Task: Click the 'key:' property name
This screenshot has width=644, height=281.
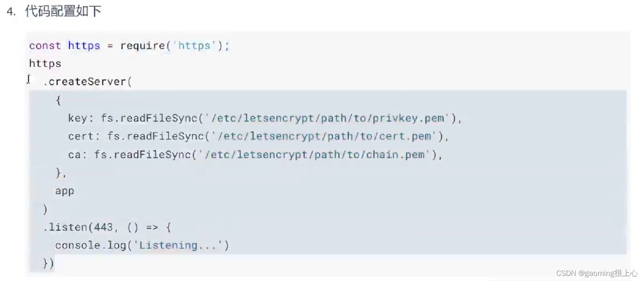Action: [81, 118]
